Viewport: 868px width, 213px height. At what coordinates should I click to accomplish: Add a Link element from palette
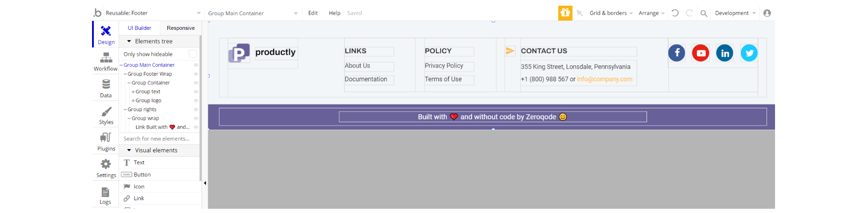159,198
